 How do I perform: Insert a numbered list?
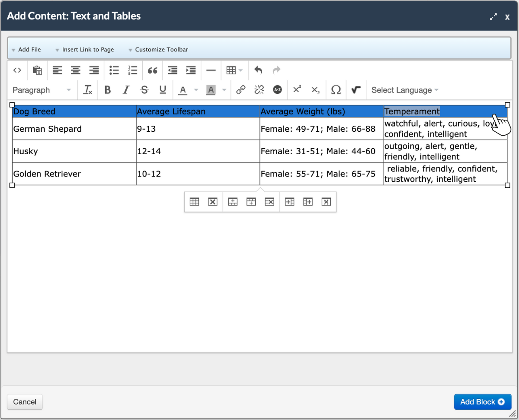(133, 70)
